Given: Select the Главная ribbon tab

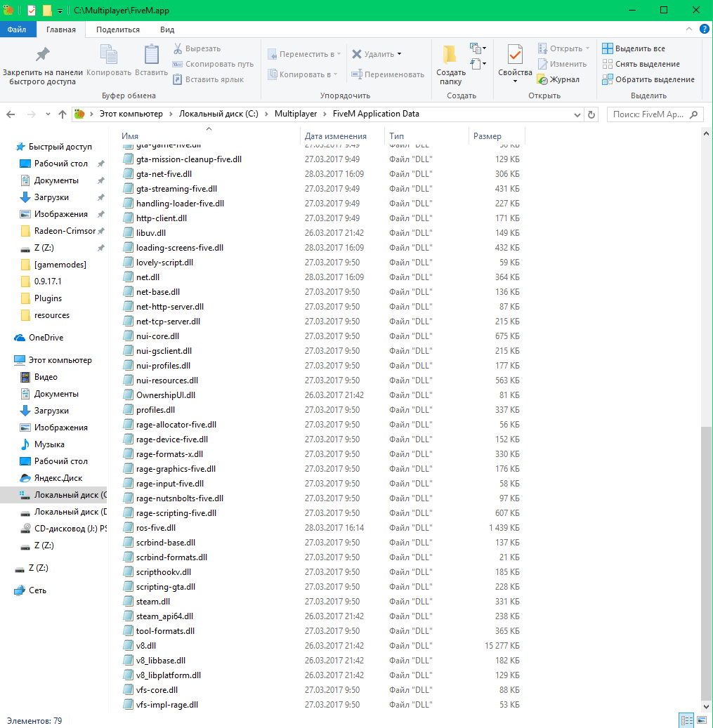Looking at the screenshot, I should pos(61,29).
